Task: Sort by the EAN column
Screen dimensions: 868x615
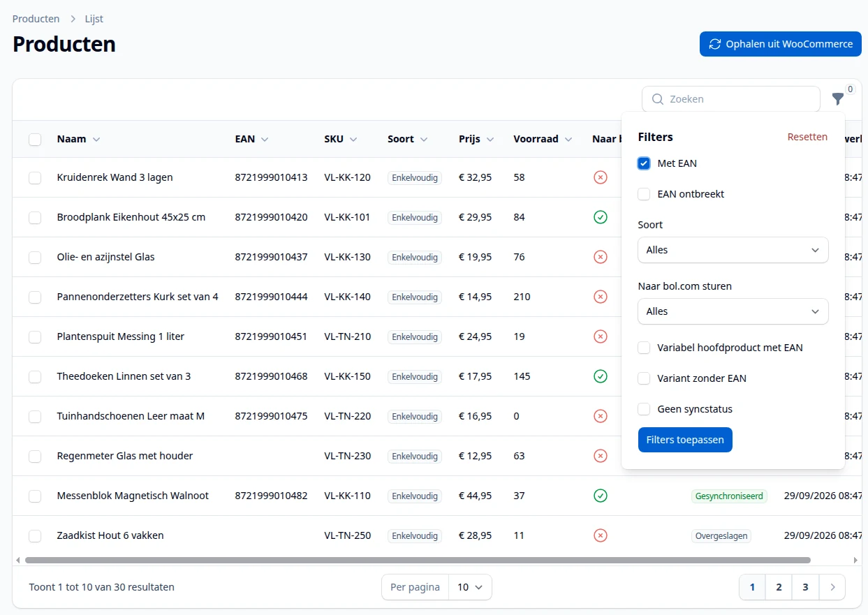Action: tap(251, 139)
